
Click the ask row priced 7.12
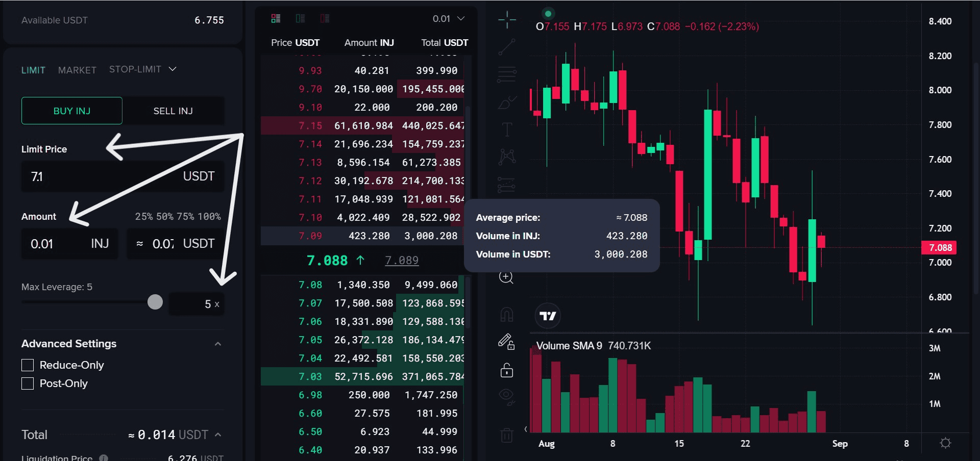pyautogui.click(x=363, y=181)
